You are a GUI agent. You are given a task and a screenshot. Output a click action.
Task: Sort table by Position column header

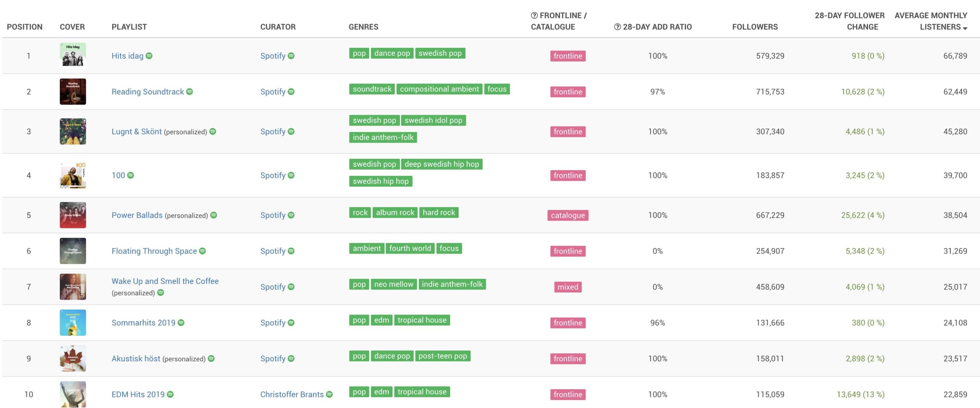coord(24,27)
